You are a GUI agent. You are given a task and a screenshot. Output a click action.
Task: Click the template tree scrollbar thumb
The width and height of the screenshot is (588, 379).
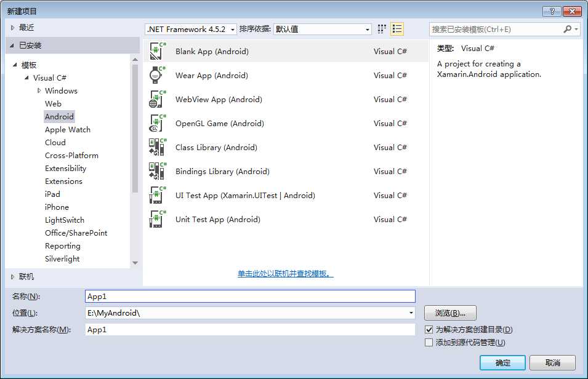click(x=135, y=129)
